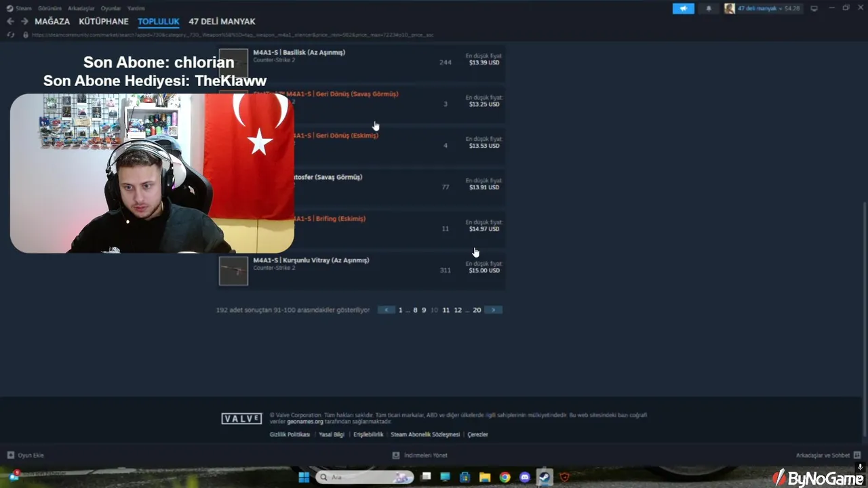Viewport: 868px width, 488px height.
Task: Open the Oyunlar menu
Action: click(111, 8)
